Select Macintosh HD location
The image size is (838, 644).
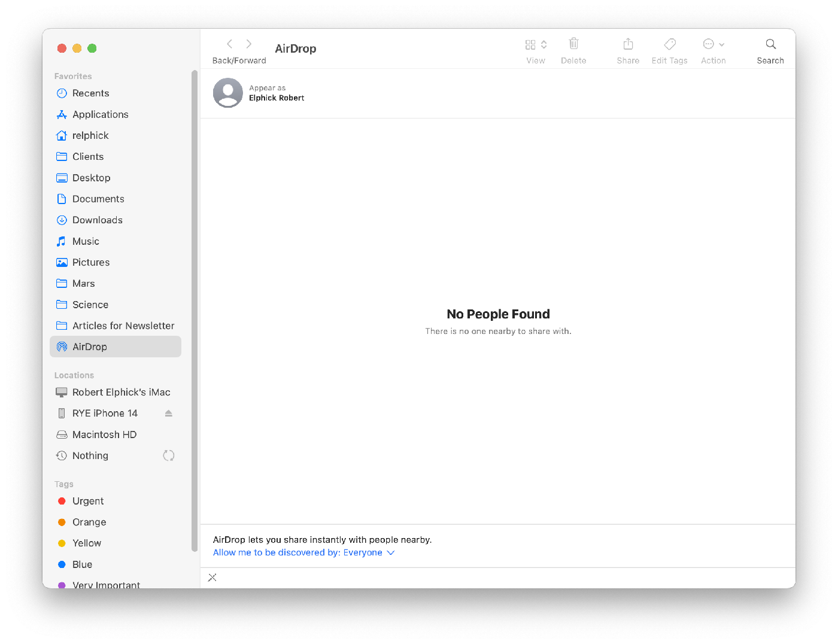pyautogui.click(x=116, y=435)
